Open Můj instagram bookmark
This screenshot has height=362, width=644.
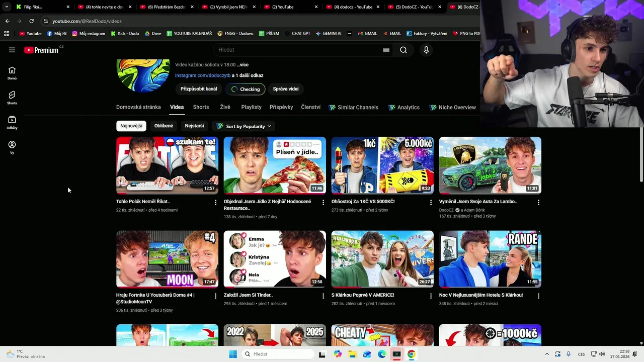[x=89, y=34]
